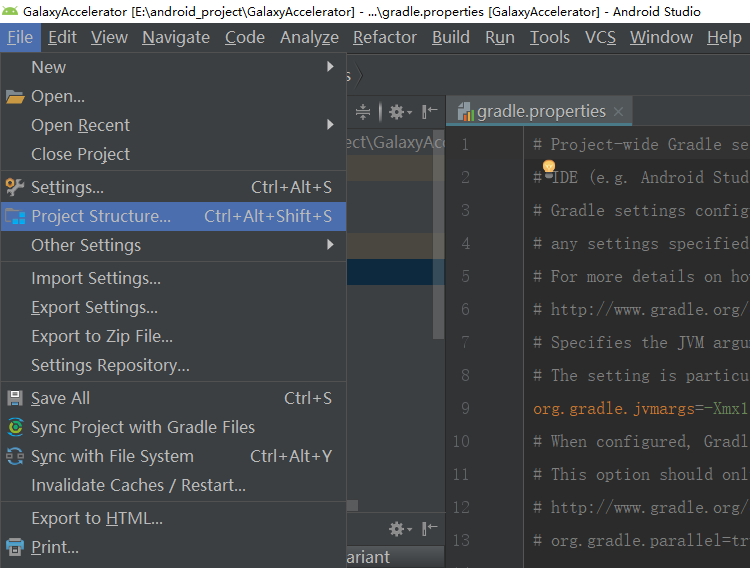Screen dimensions: 750x568
Task: Click line number 9 in the gutter
Action: 465,409
